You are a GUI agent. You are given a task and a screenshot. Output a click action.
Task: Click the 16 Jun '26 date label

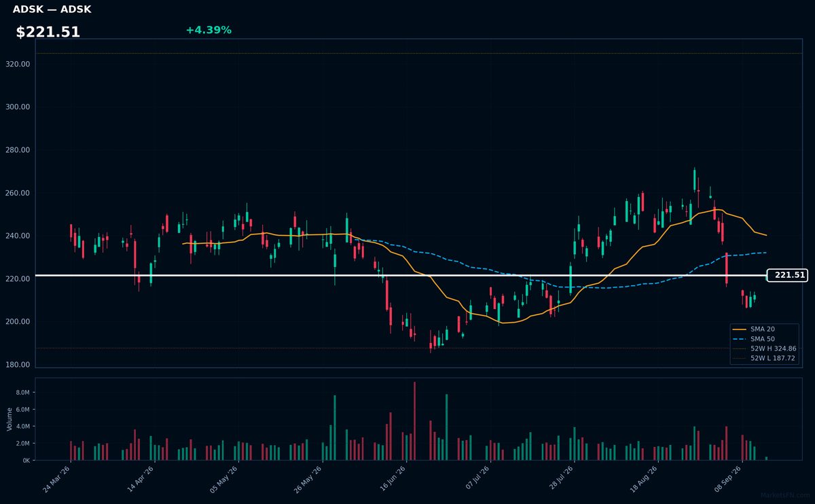(392, 480)
